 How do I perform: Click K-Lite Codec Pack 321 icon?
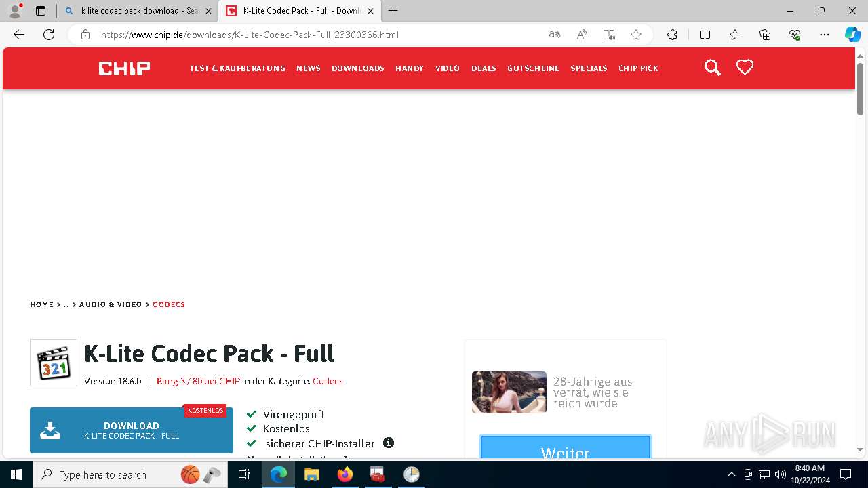[54, 363]
